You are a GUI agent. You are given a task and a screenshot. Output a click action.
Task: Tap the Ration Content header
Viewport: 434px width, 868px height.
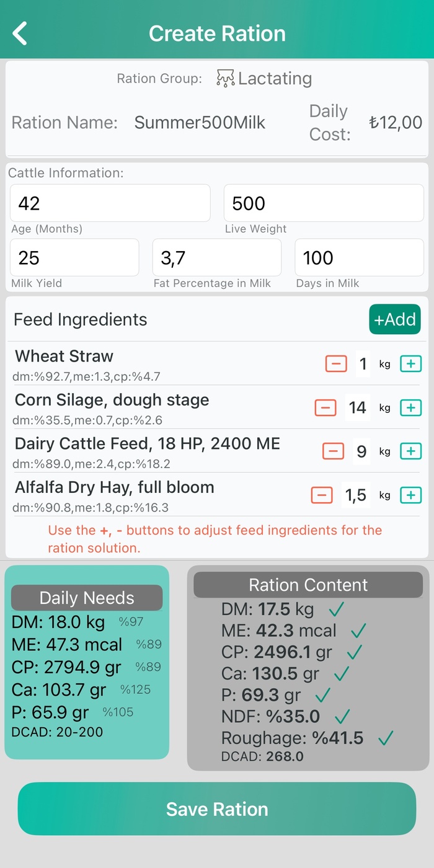(308, 585)
